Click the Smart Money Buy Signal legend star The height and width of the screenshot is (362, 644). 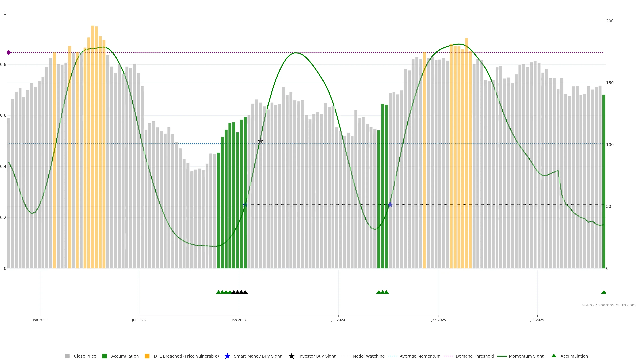click(x=227, y=356)
